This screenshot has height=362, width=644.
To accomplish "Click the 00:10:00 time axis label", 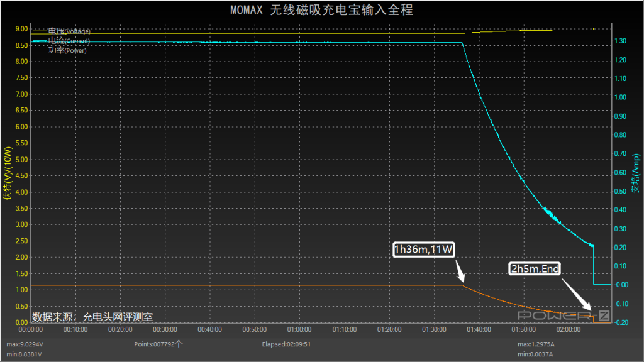I will (x=75, y=329).
